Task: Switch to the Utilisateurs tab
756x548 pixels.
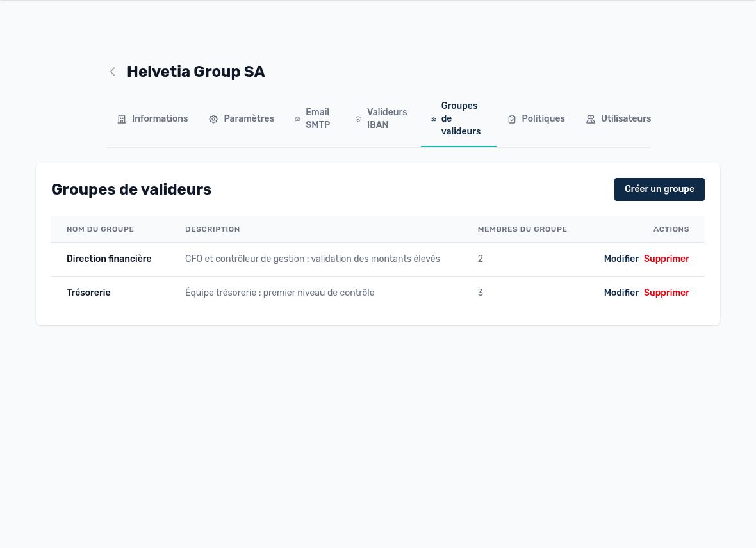Action: click(x=618, y=118)
